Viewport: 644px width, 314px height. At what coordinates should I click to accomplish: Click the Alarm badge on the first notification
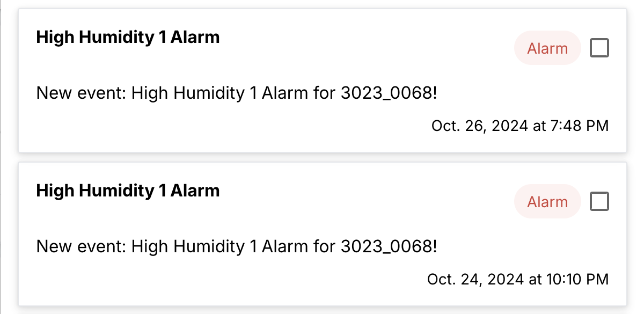pyautogui.click(x=547, y=48)
